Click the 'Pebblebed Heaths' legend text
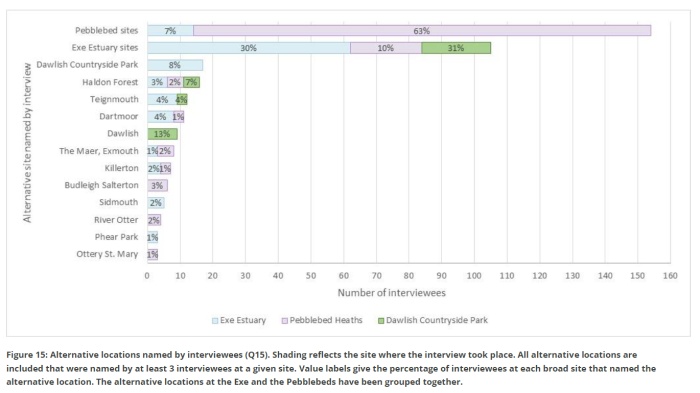Image resolution: width=700 pixels, height=393 pixels. click(326, 320)
